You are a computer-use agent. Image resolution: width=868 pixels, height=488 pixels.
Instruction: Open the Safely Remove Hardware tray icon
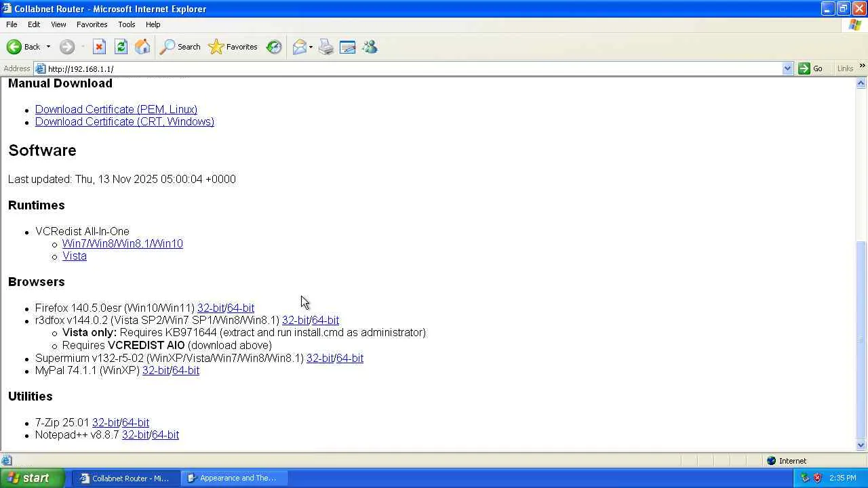805,478
